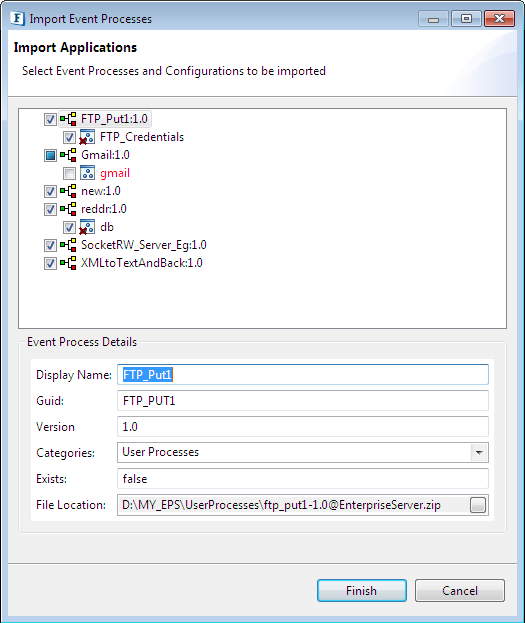The width and height of the screenshot is (525, 623).
Task: Click the FTP_Credentials configuration icon
Action: click(87, 137)
